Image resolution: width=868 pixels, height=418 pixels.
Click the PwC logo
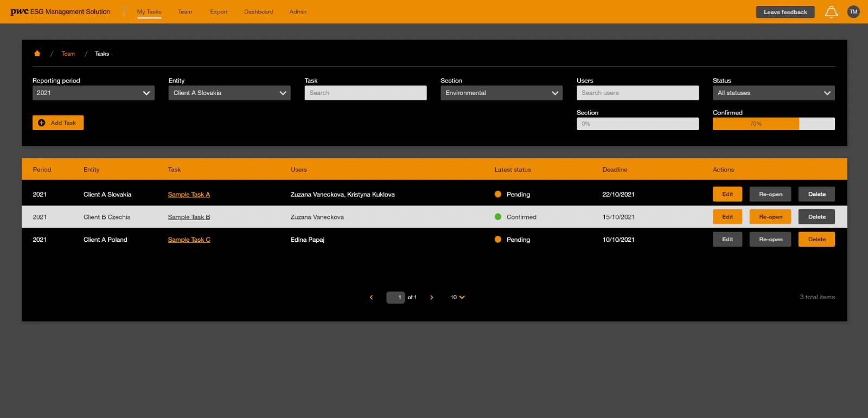point(20,11)
